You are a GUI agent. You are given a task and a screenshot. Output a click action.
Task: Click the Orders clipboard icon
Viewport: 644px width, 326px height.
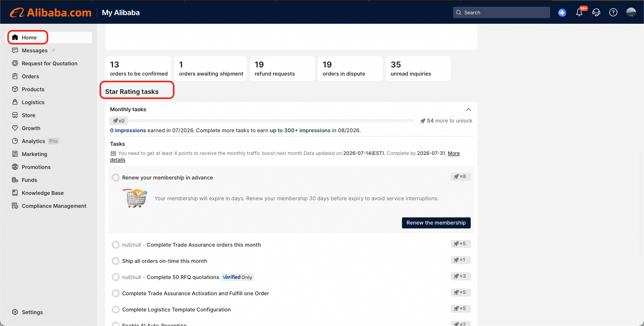pos(15,76)
